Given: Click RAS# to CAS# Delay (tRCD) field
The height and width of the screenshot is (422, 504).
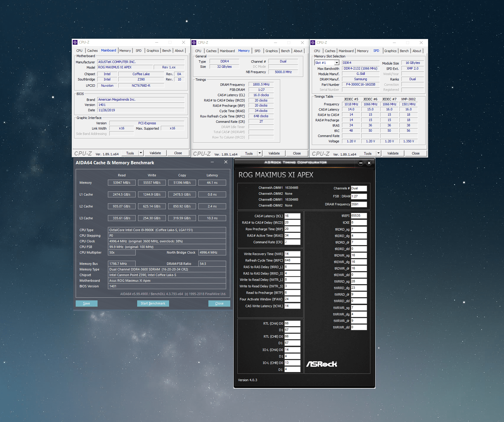Looking at the screenshot, I should pyautogui.click(x=292, y=223).
